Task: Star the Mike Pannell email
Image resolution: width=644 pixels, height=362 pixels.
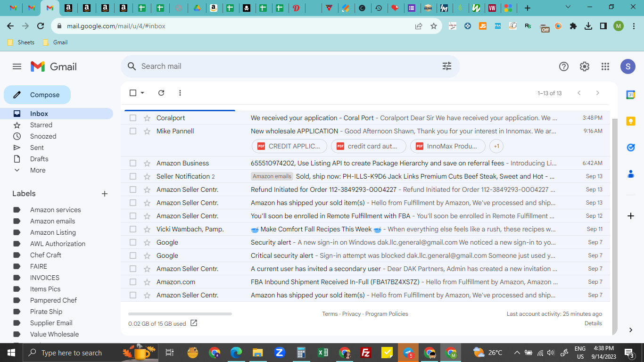Action: click(147, 131)
